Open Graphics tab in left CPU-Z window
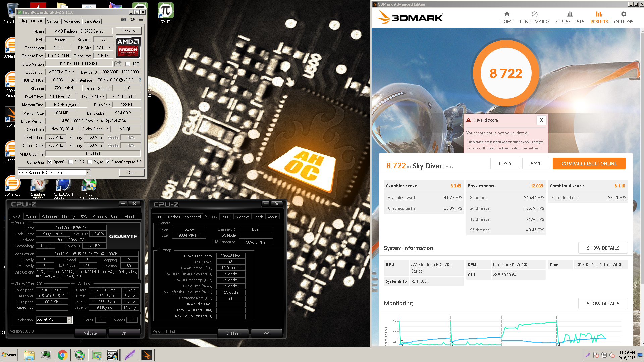This screenshot has width=644, height=362. [x=100, y=217]
